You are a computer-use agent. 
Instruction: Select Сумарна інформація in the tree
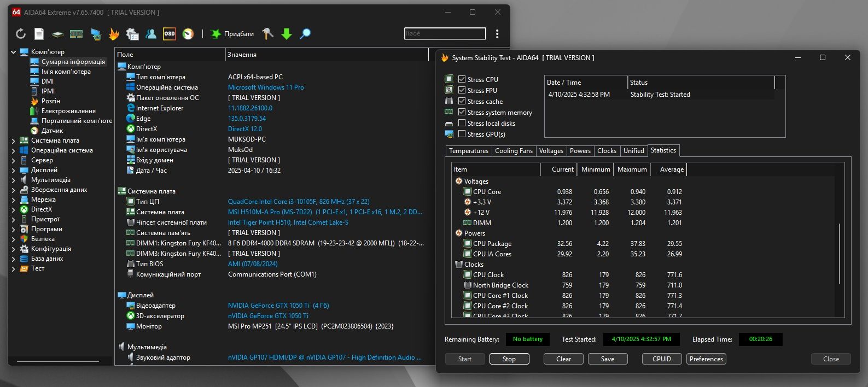(x=73, y=62)
